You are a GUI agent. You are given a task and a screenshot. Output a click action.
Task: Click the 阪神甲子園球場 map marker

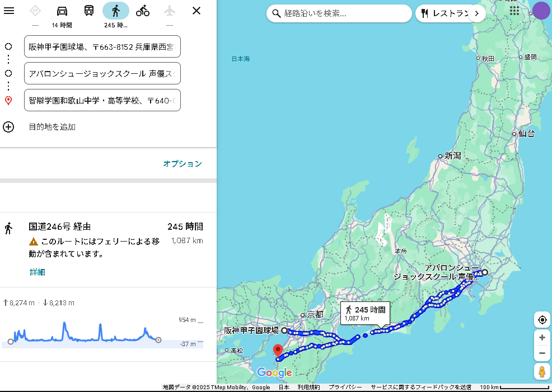coord(284,330)
